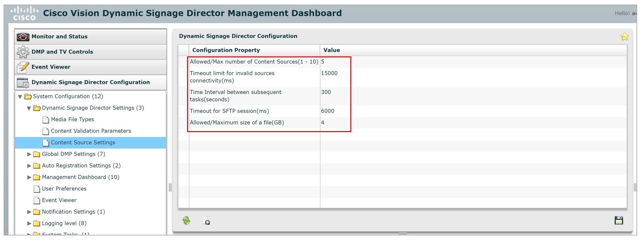Select User Preferences tree item
The image size is (644, 240).
[x=64, y=188]
